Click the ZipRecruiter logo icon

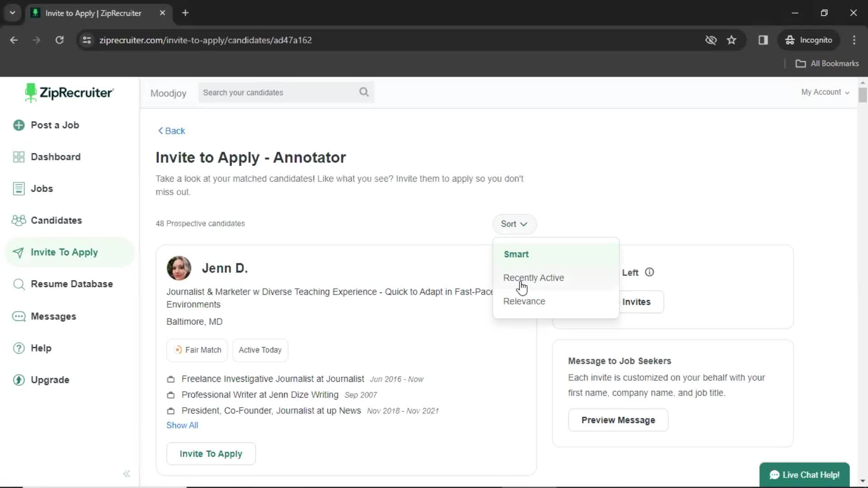[x=28, y=92]
